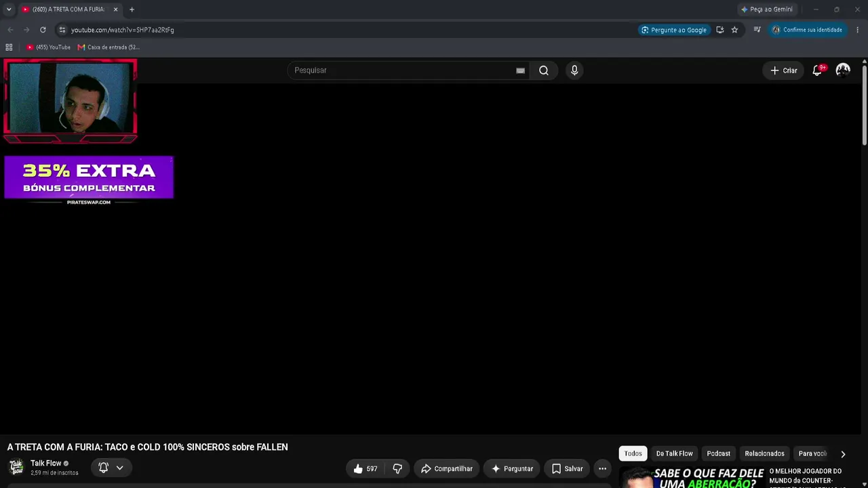
Task: Open the (455) YouTube bookmark
Action: click(48, 47)
